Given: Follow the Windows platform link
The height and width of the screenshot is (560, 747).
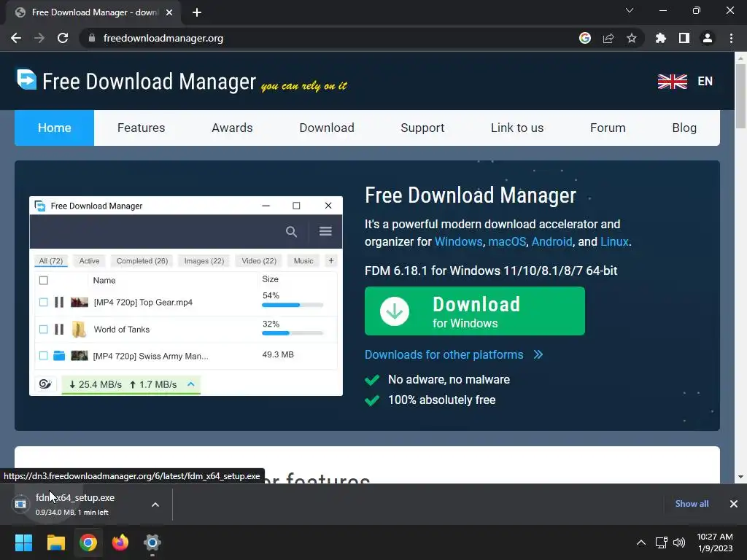Looking at the screenshot, I should pos(458,241).
